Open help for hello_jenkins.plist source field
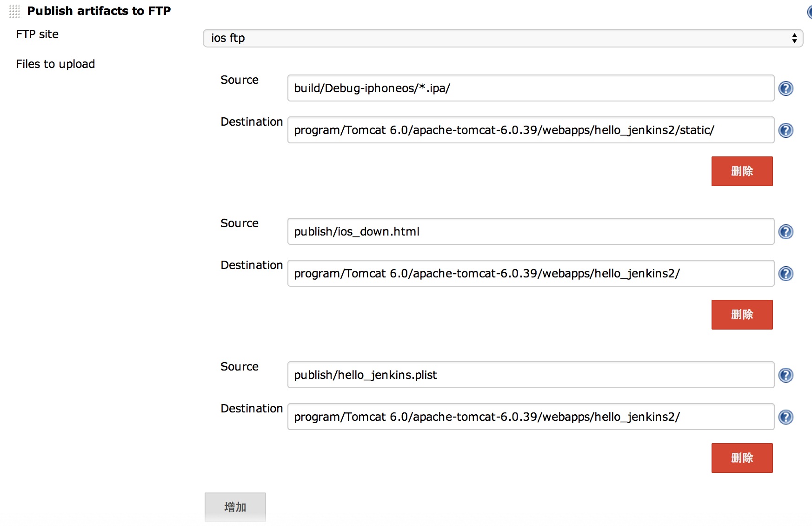Viewport: 812px width, 526px height. (x=785, y=375)
